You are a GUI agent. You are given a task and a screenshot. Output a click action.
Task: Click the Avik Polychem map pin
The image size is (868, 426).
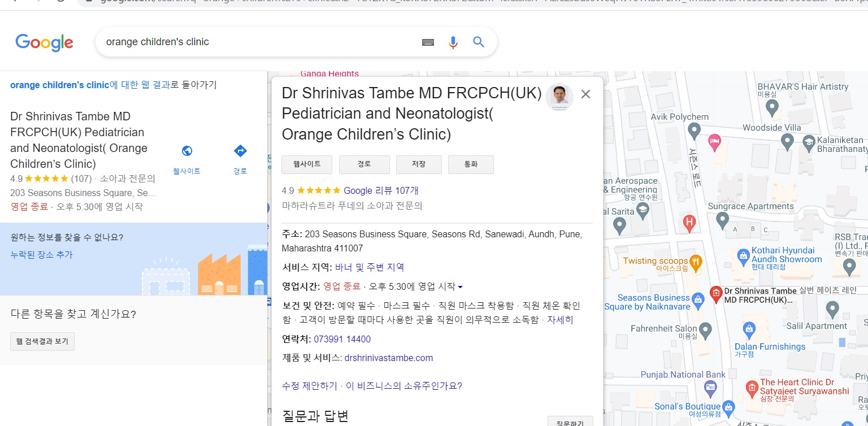tap(695, 132)
